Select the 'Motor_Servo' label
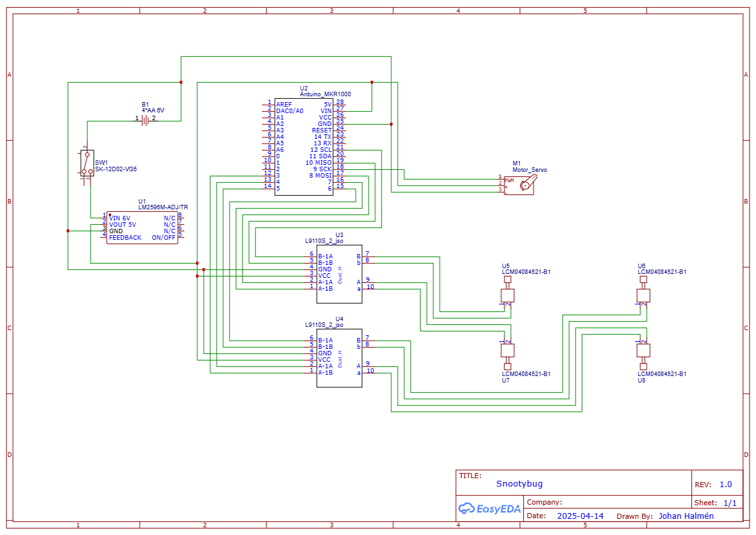This screenshot has height=535, width=756. point(530,169)
